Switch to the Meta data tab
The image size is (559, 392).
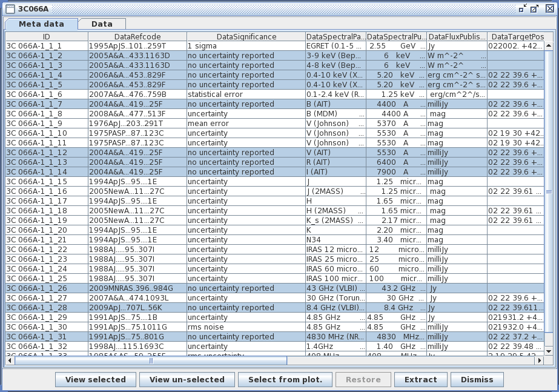[41, 24]
